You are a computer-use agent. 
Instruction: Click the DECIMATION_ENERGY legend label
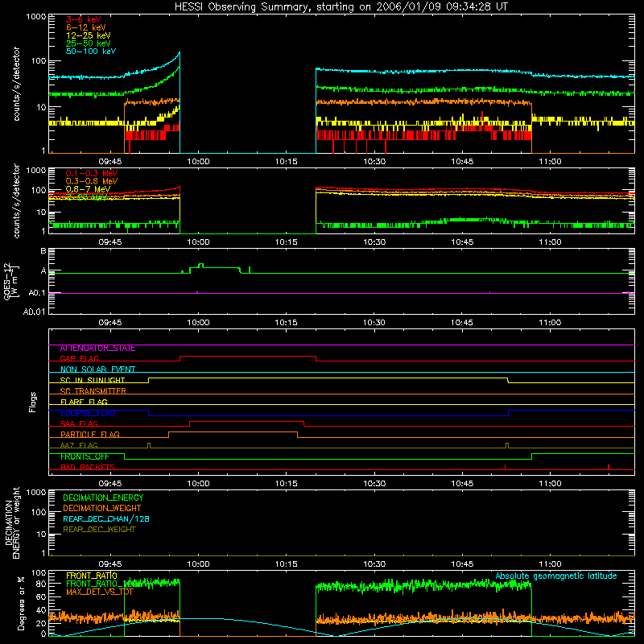tap(103, 497)
